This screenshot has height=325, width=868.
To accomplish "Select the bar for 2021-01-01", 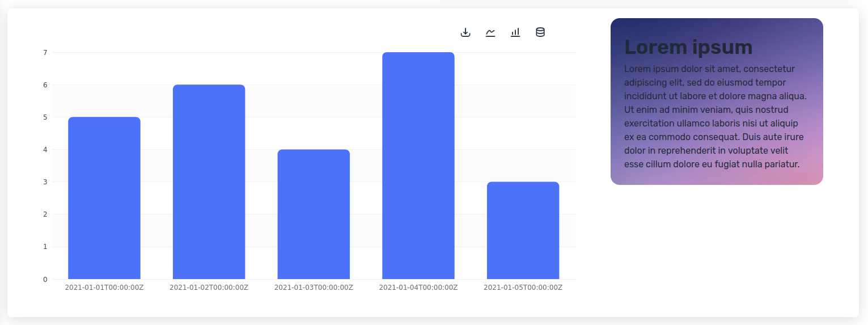I will (104, 198).
